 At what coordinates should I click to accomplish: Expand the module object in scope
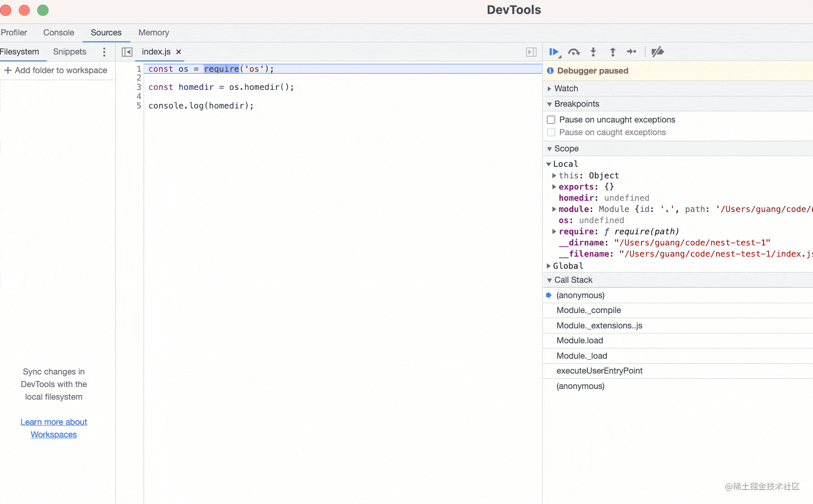pyautogui.click(x=554, y=209)
